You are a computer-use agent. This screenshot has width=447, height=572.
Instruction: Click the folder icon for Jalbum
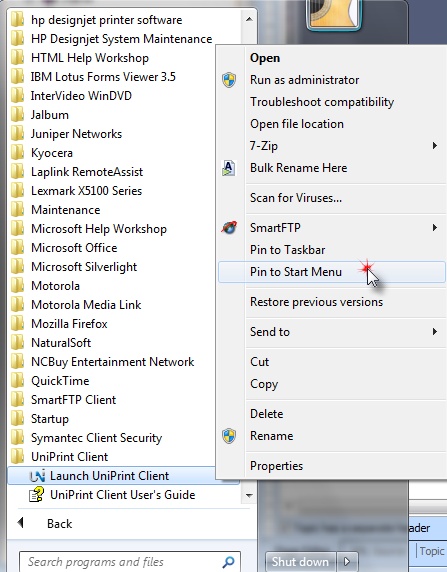17,115
